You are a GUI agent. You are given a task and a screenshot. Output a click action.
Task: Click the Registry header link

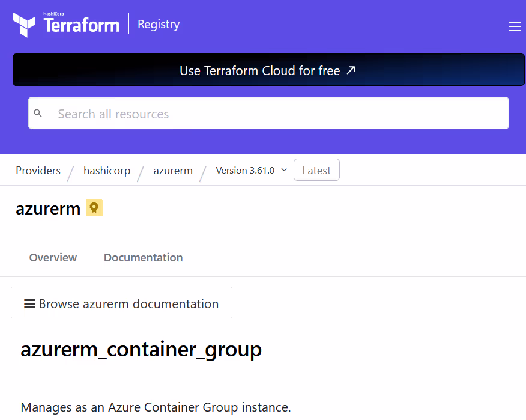[x=159, y=25]
